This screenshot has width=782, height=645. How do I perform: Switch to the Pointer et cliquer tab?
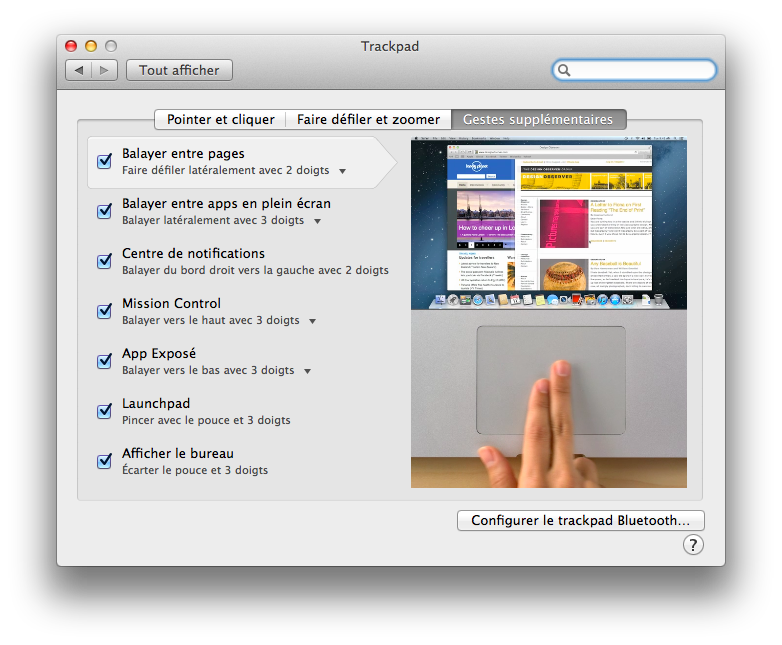click(x=220, y=120)
